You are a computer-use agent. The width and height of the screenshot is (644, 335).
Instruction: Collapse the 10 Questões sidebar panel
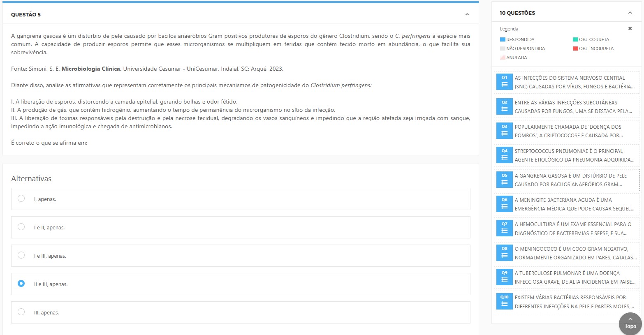[630, 13]
